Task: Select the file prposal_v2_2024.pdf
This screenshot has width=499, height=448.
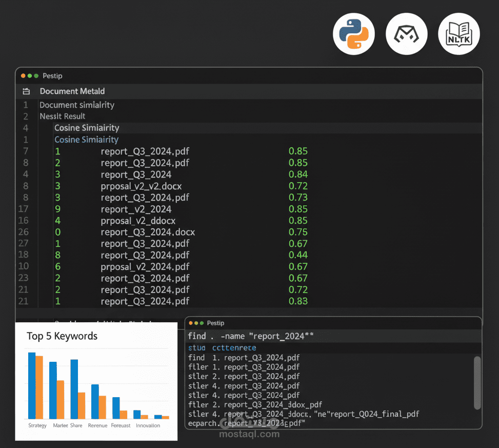Action: coord(145,266)
